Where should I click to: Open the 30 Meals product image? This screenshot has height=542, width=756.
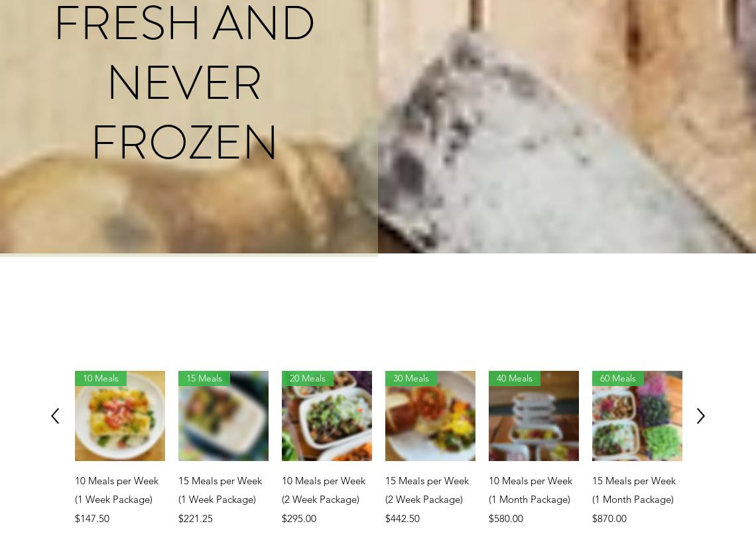pos(430,416)
